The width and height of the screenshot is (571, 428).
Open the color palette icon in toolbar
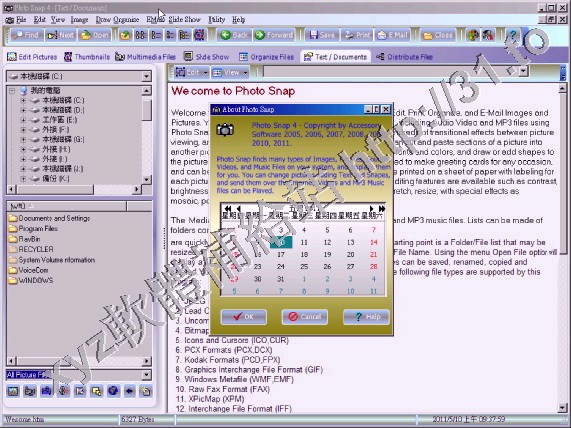coord(473,35)
